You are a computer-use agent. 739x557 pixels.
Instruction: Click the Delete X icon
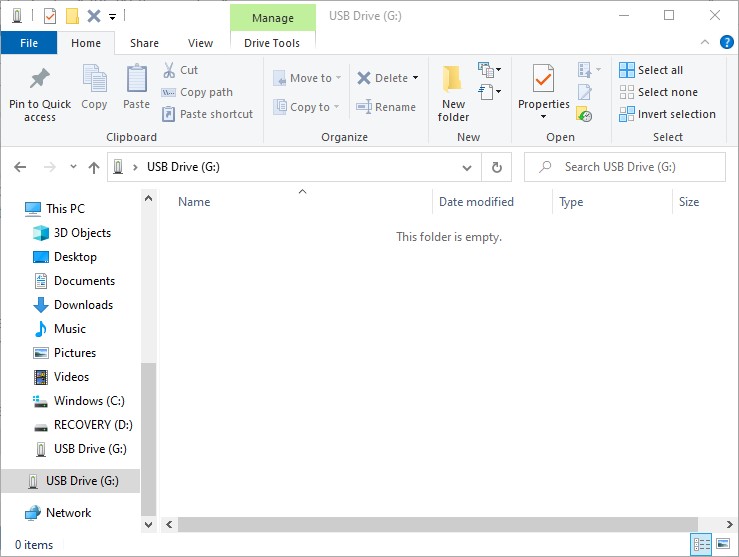pyautogui.click(x=363, y=78)
